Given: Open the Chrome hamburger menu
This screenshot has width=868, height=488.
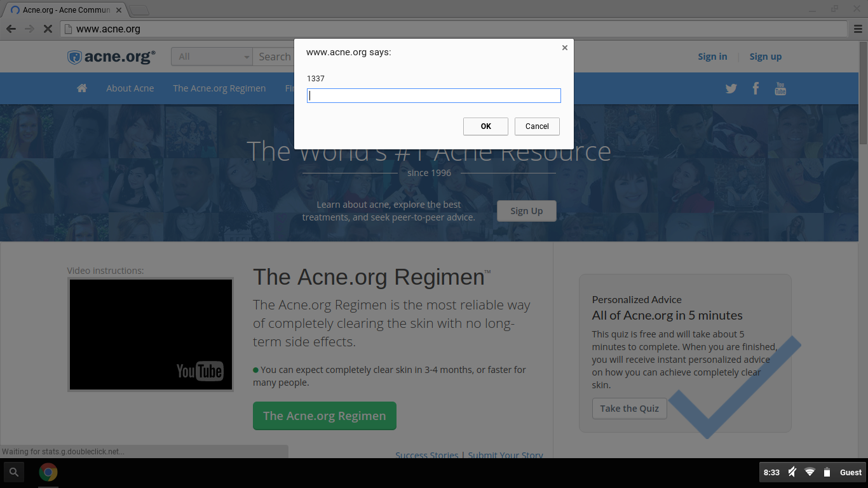Looking at the screenshot, I should click(x=858, y=29).
